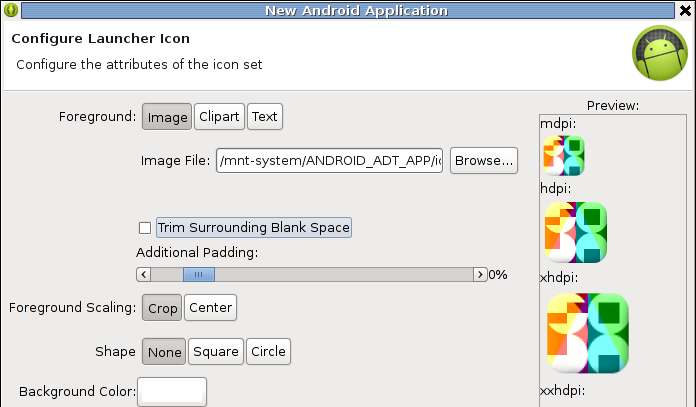Screen dimensions: 696x407
Task: Select None for icon shape
Action: click(164, 352)
